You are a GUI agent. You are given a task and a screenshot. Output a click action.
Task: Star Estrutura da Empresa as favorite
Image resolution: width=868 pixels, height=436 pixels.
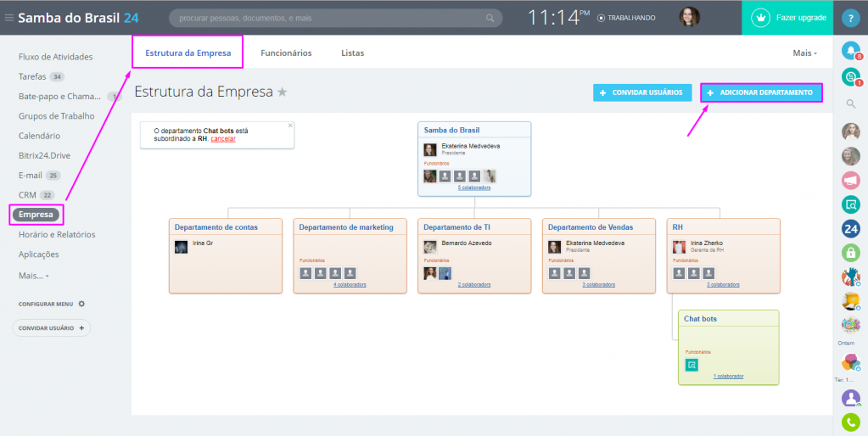[283, 92]
